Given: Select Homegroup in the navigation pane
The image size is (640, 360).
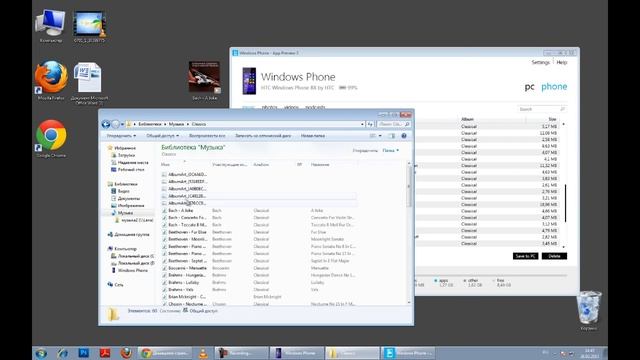Looking at the screenshot, I should [x=128, y=235].
